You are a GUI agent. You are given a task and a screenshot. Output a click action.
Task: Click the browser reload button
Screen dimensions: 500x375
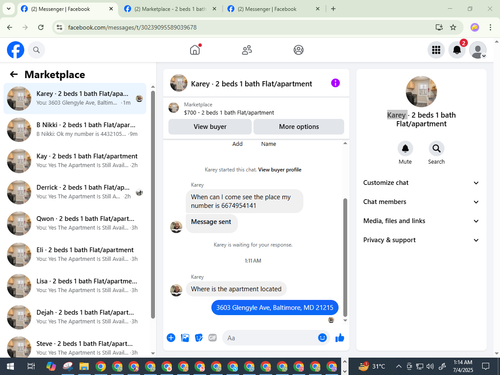(x=41, y=27)
